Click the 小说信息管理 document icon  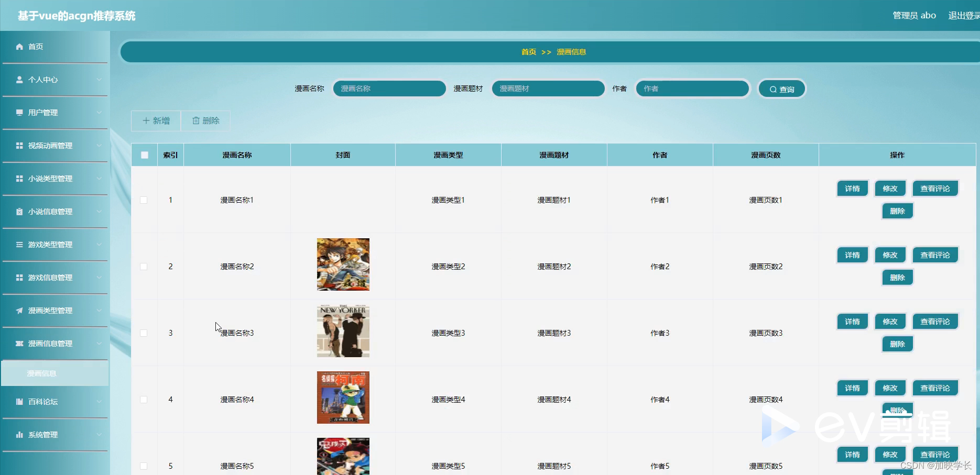19,212
